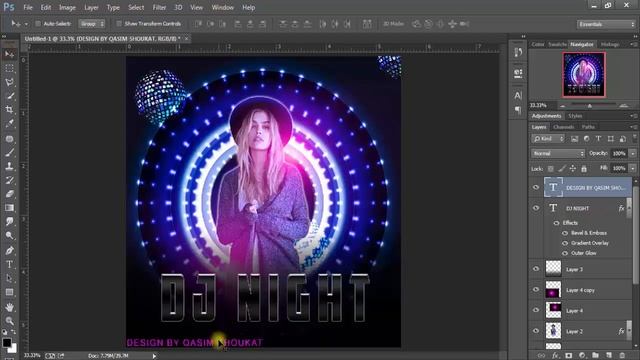Open the Paragraph panel icon
Viewport: 640px width, 360px height.
point(518,110)
